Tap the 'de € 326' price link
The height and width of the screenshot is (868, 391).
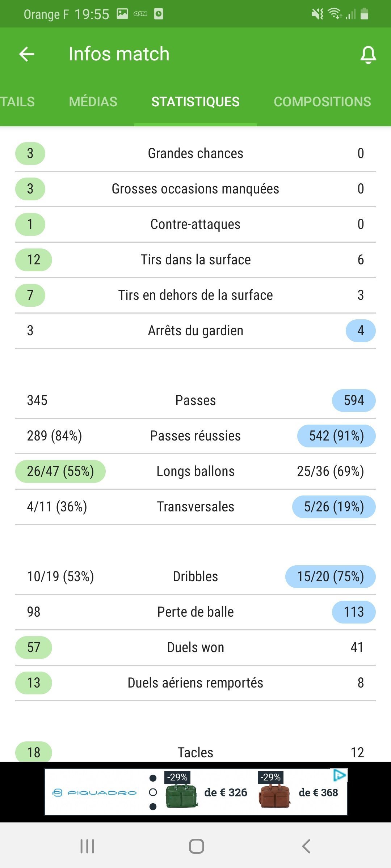[226, 792]
